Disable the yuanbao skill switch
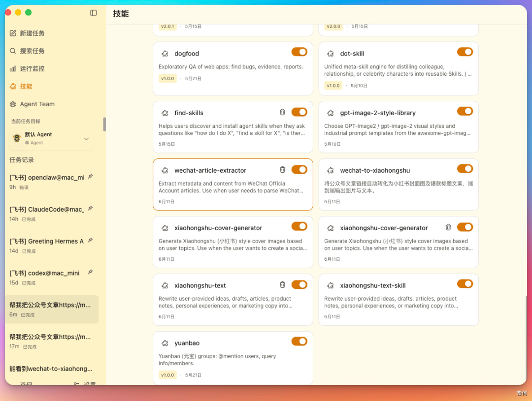532x401 pixels. (x=299, y=341)
